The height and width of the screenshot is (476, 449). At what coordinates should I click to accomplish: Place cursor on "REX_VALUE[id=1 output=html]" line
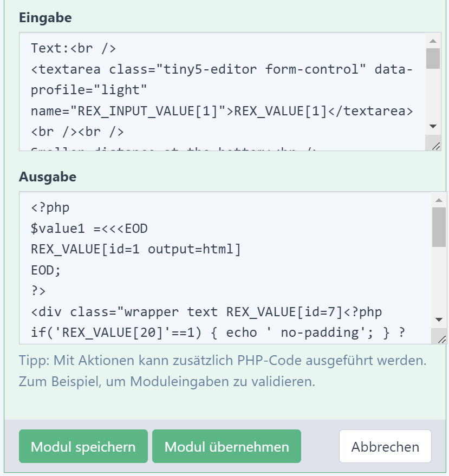135,249
